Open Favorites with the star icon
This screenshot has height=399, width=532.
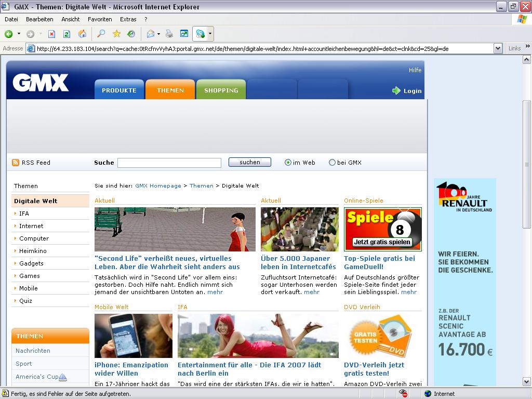click(x=116, y=34)
